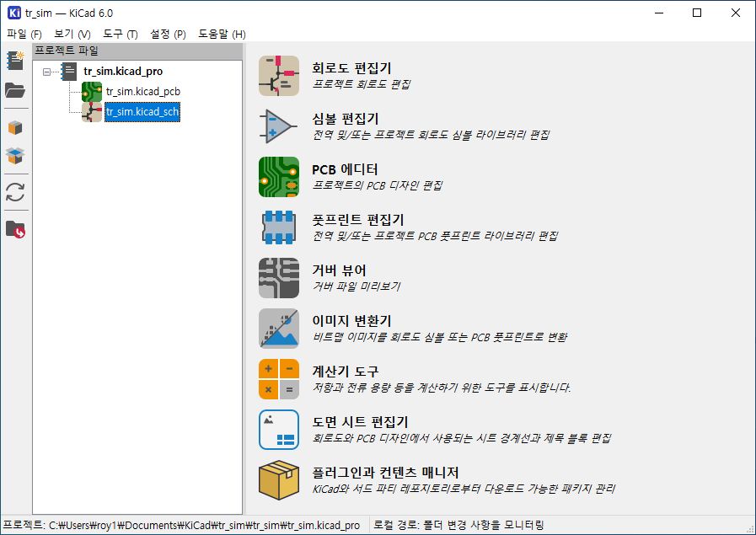Select tr_sim.kicad_sch in project tree

click(x=142, y=112)
